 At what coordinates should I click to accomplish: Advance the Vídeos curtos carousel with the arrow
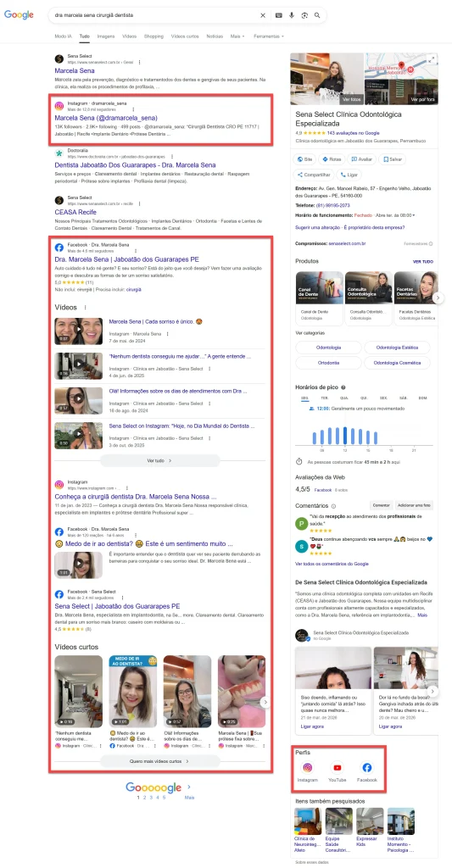click(265, 702)
